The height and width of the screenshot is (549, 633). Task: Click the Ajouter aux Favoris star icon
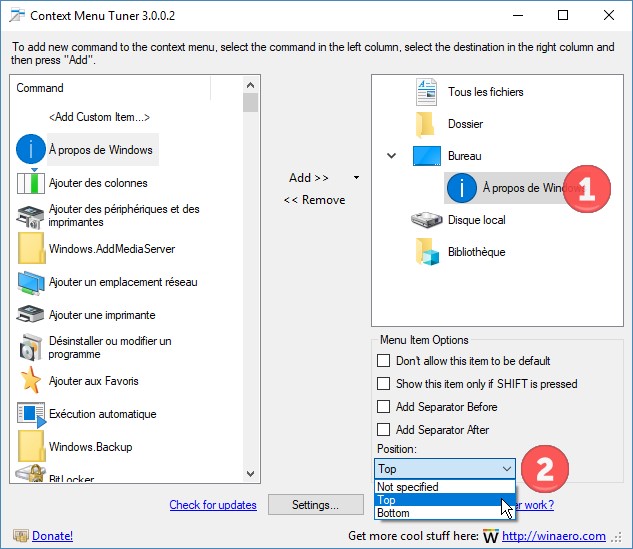click(31, 381)
